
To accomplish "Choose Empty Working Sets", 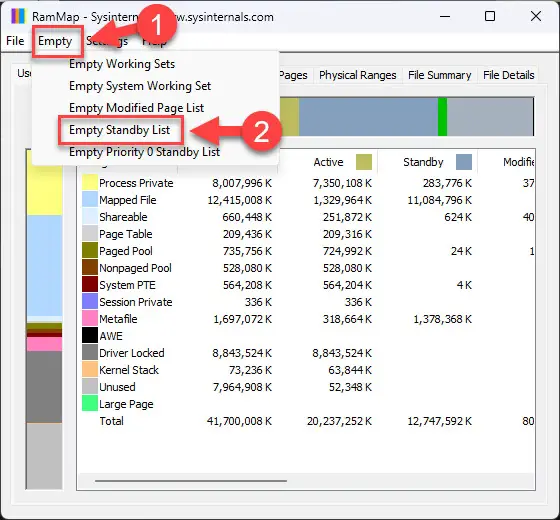I will [122, 64].
